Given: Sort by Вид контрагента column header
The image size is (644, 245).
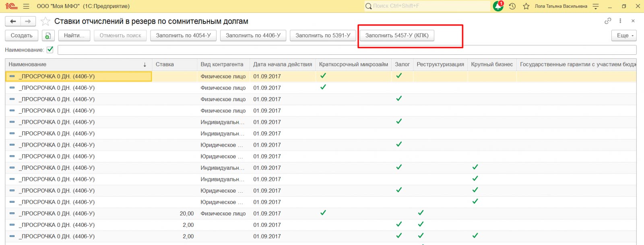Looking at the screenshot, I should [223, 64].
